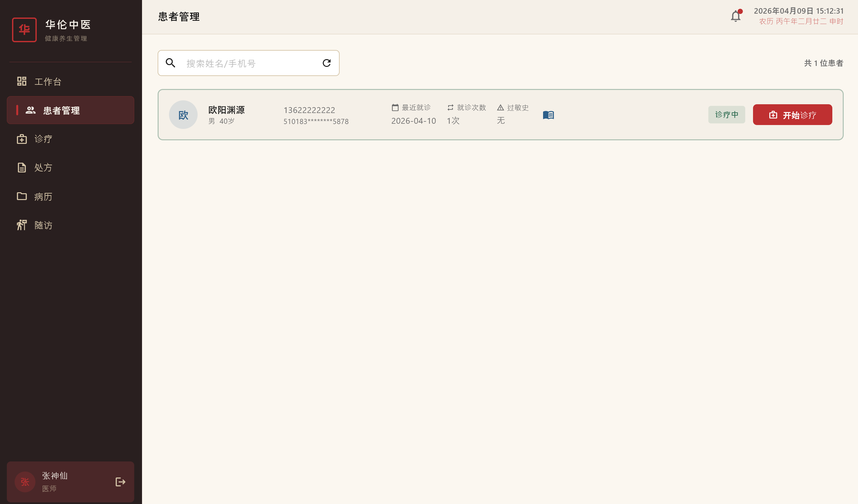Open the 处方 sidebar section
The width and height of the screenshot is (858, 504).
pos(43,168)
